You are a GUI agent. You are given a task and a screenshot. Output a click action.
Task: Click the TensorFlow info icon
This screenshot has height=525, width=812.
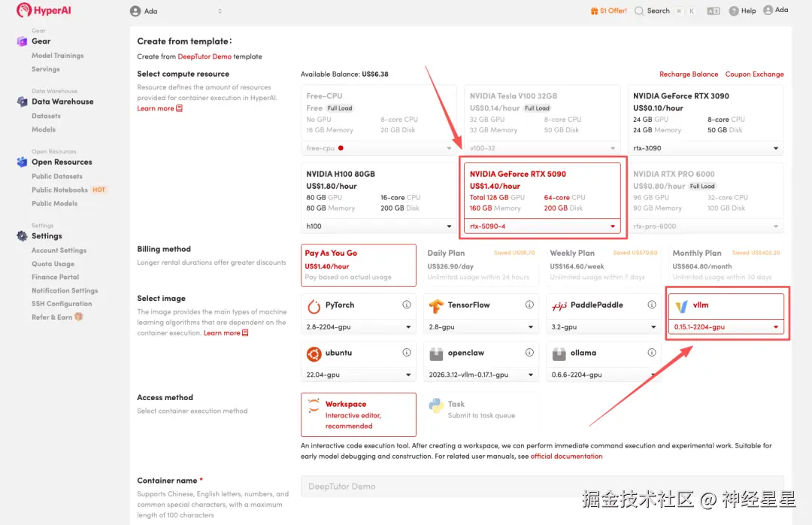coord(529,305)
